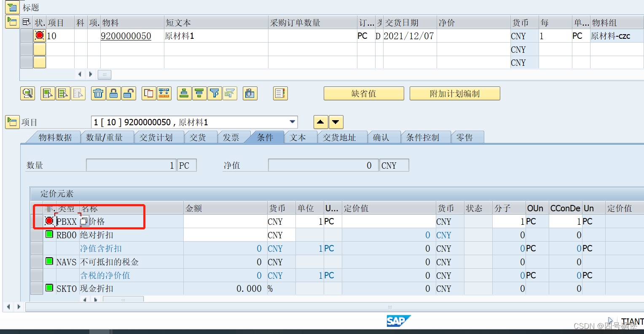Collapse the 项目 detail section icon
The image size is (644, 334).
tap(12, 122)
